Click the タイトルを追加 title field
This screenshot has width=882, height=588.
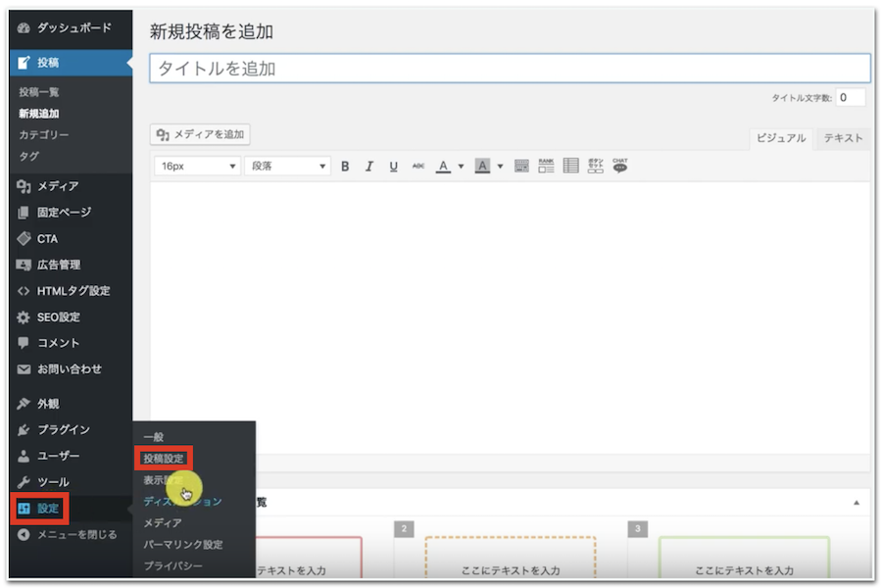510,69
